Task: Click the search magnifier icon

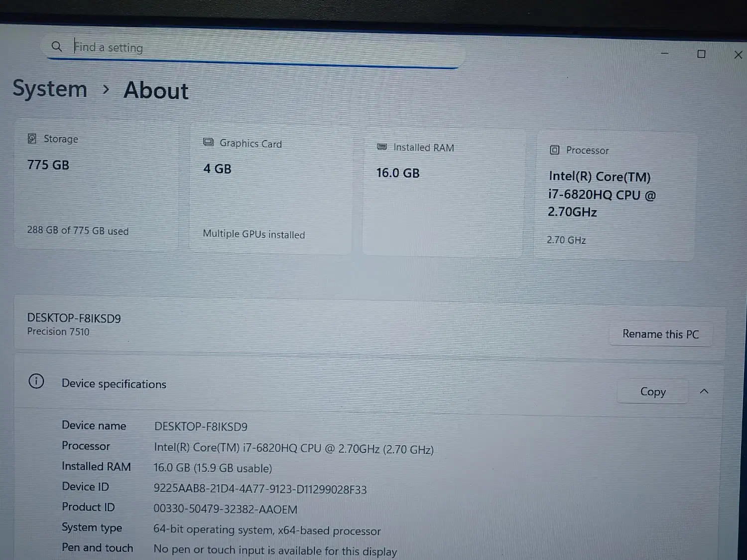Action: (x=57, y=46)
